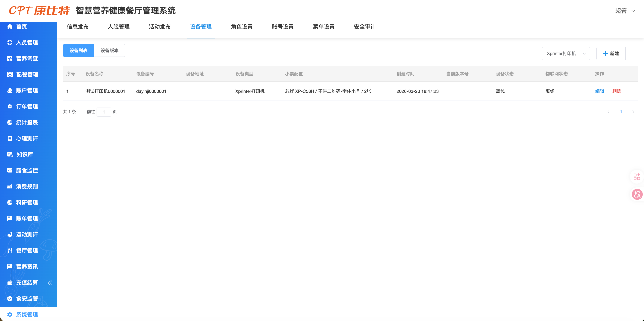The image size is (644, 321).
Task: Click page number 1 in pagination
Action: (x=621, y=112)
